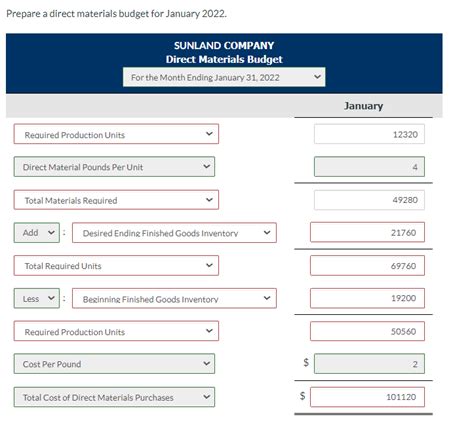Change the Less operator dropdown
This screenshot has width=474, height=434.
click(x=37, y=298)
